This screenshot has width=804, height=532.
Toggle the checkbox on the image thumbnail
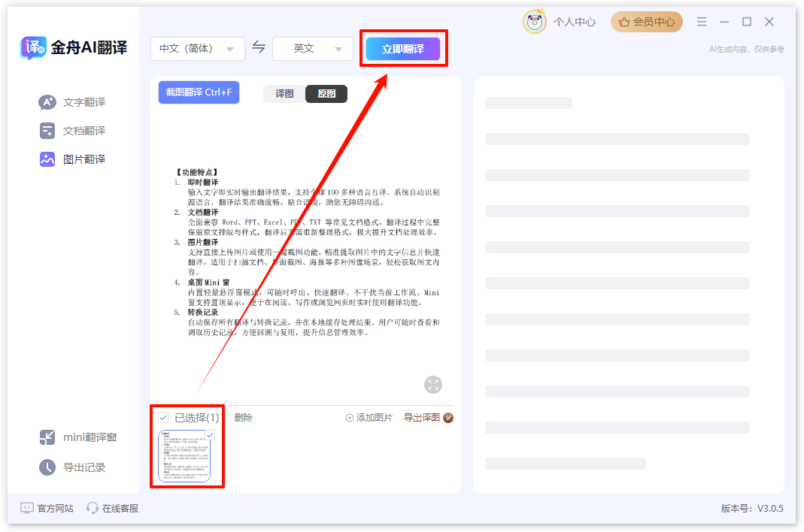pyautogui.click(x=209, y=434)
